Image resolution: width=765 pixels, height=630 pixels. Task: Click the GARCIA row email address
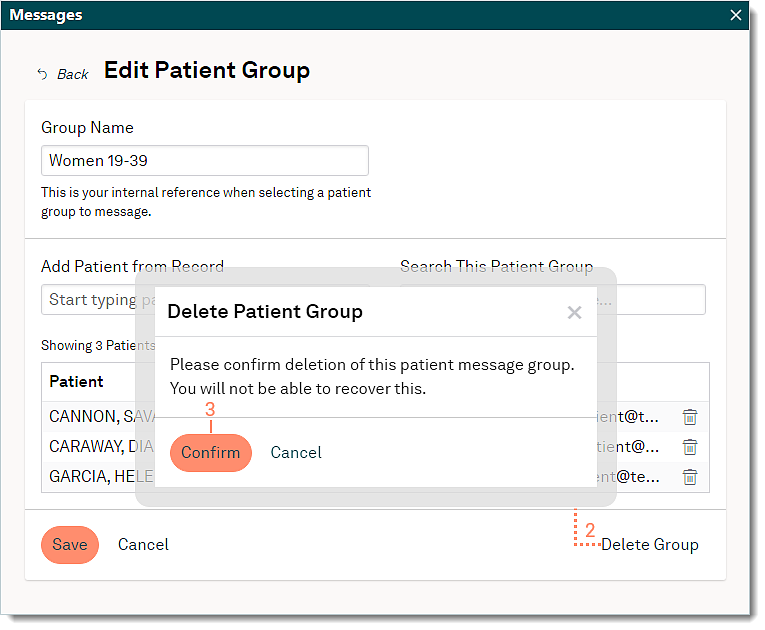pos(628,476)
